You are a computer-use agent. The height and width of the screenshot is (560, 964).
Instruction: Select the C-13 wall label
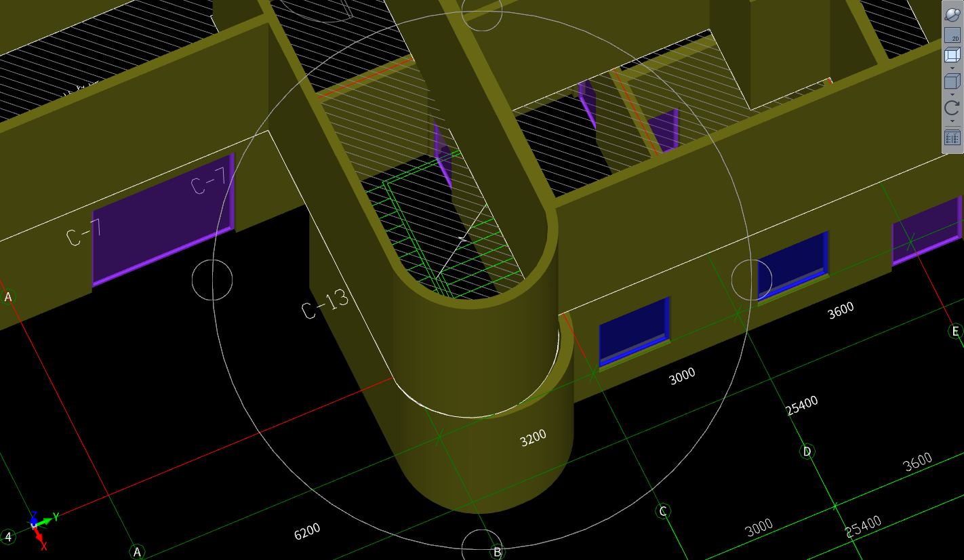[x=325, y=304]
